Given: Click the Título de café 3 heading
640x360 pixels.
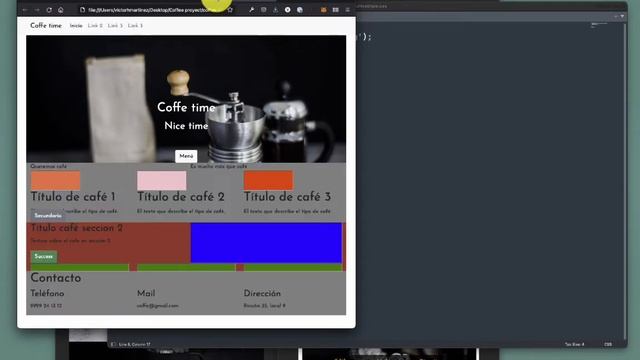Looking at the screenshot, I should click(x=287, y=197).
